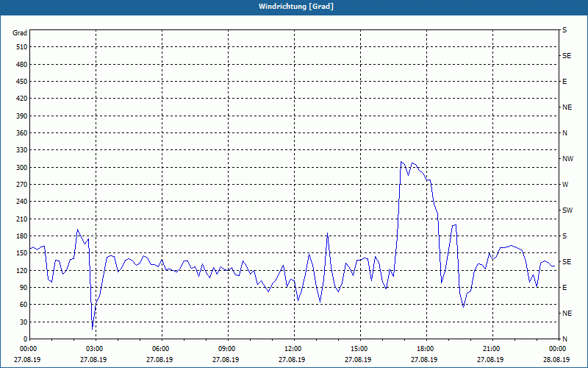Click the 360 degree axis label
This screenshot has width=588, height=368.
tap(22, 133)
